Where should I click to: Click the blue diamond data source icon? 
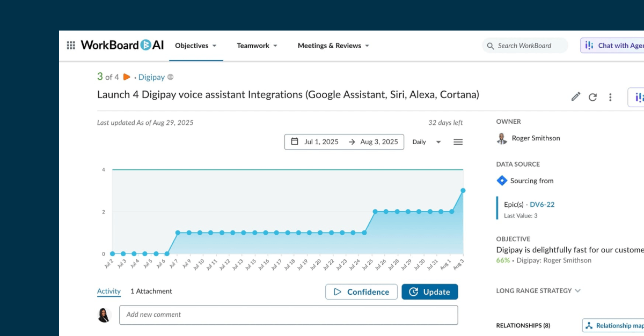(502, 181)
